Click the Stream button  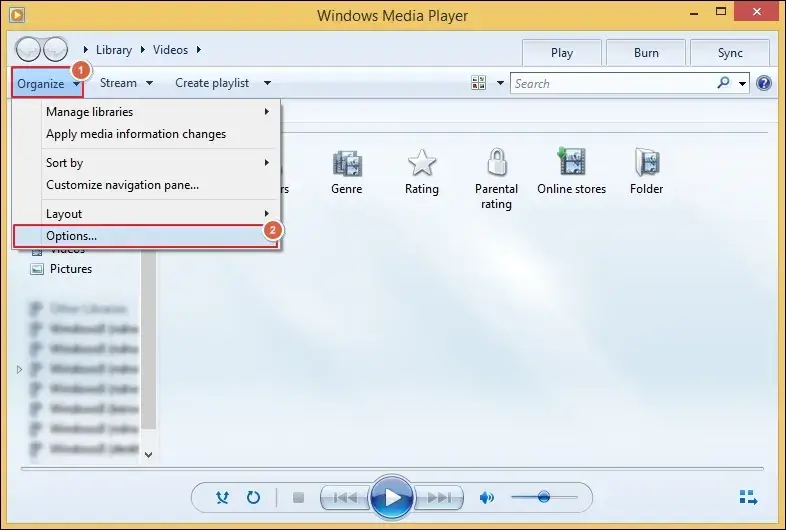tap(118, 83)
